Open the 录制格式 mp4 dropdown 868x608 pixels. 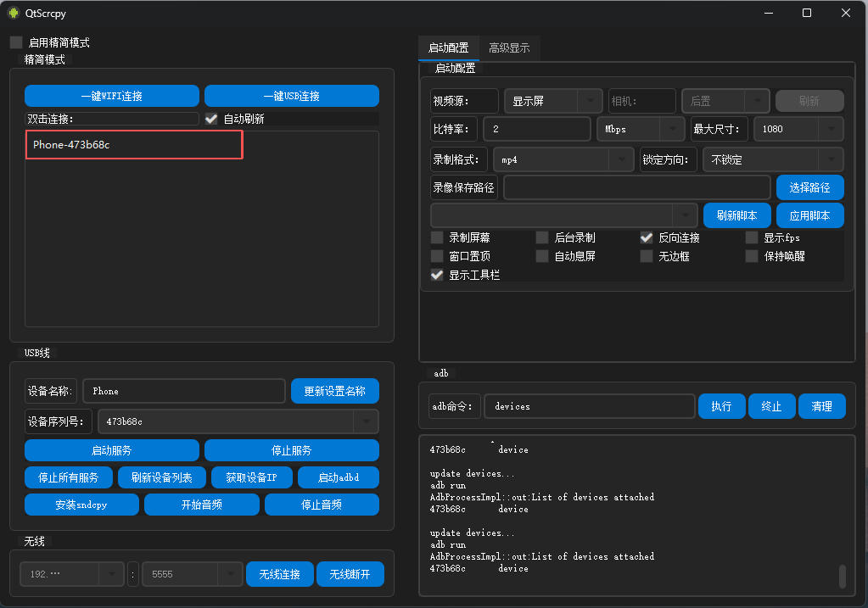[x=563, y=160]
